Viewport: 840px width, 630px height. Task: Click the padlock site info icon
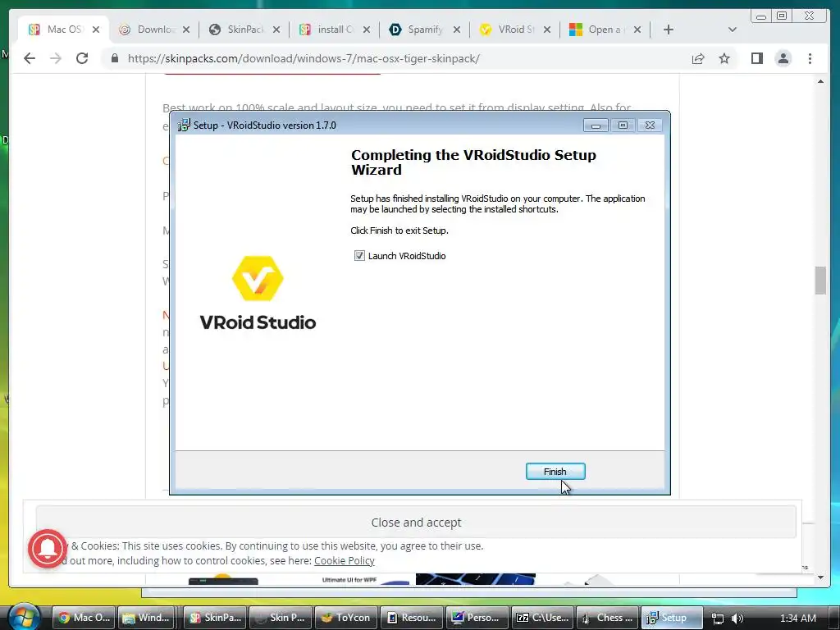[115, 58]
